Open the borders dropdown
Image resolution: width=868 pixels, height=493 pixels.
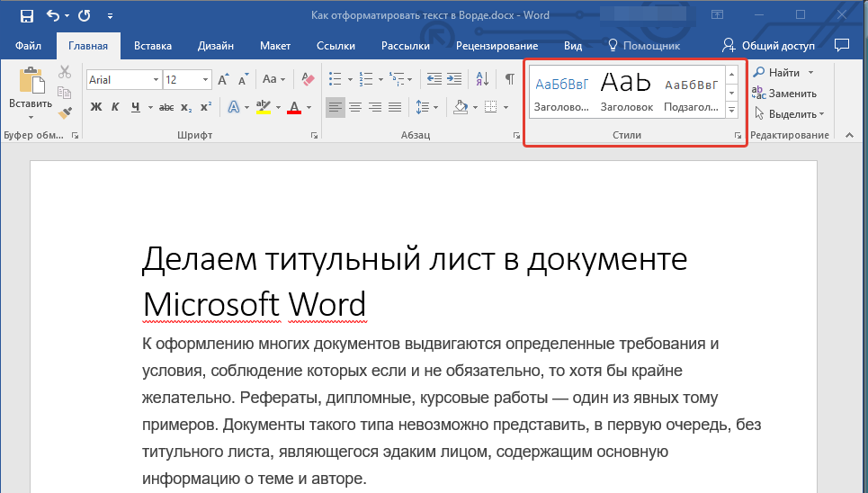tap(506, 107)
